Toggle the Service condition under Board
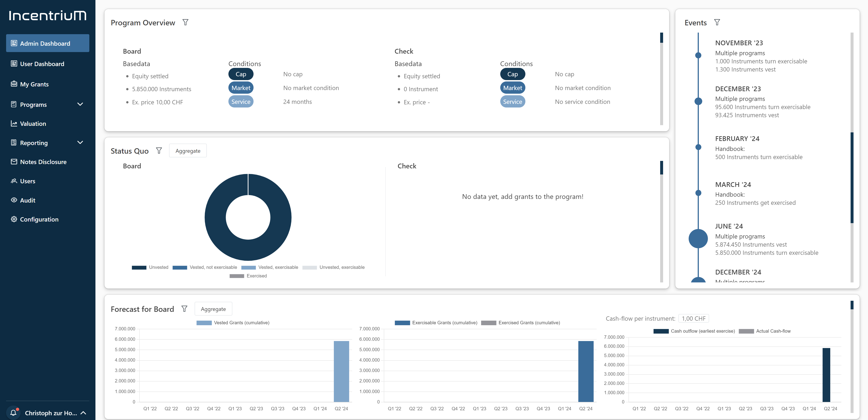The height and width of the screenshot is (420, 868). pos(241,101)
